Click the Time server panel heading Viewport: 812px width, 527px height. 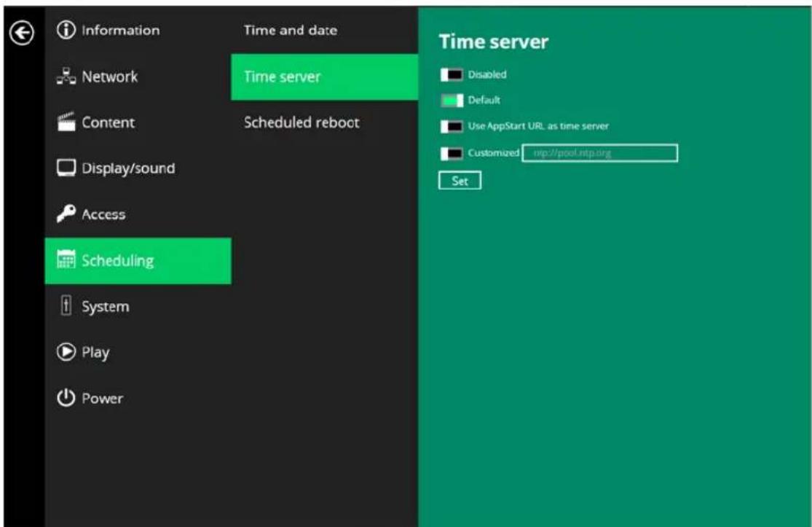494,42
